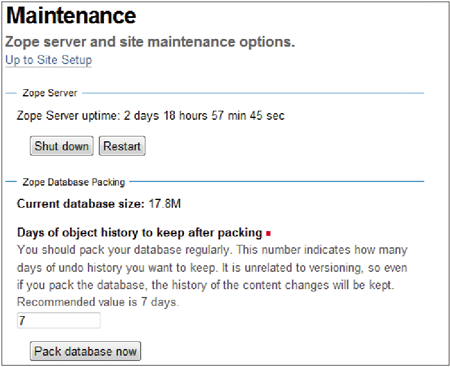Click the red required-field marker square
The image size is (450, 367).
pyautogui.click(x=268, y=234)
